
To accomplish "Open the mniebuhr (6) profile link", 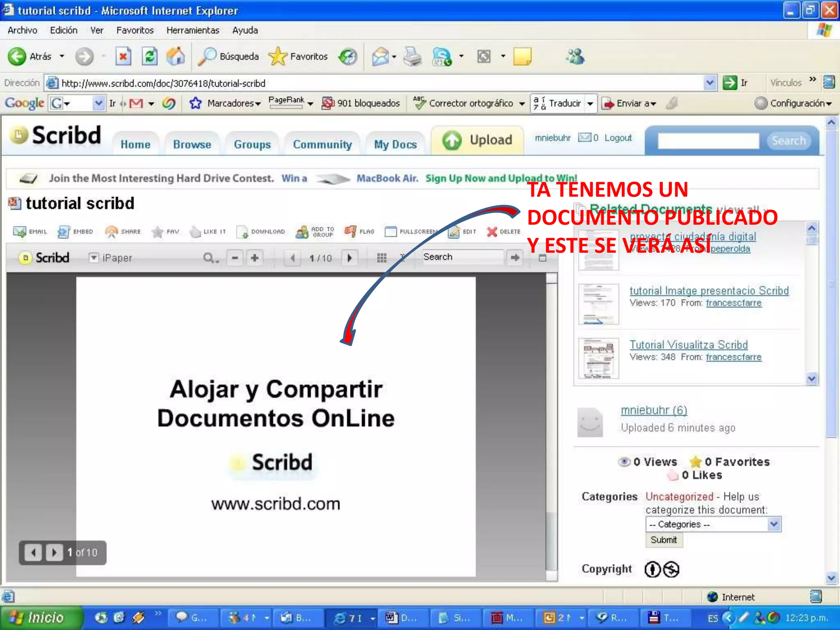I will (654, 410).
